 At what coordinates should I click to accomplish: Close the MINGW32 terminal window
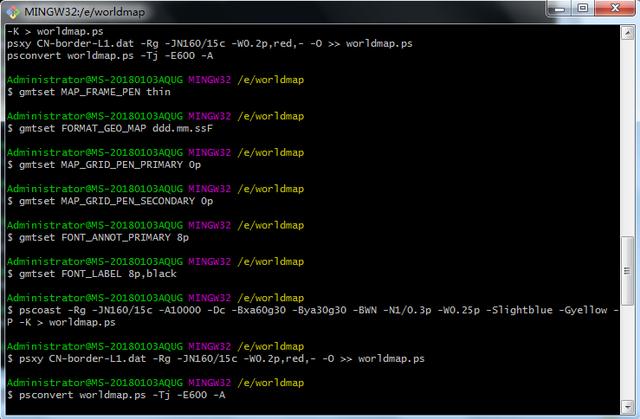[x=616, y=8]
